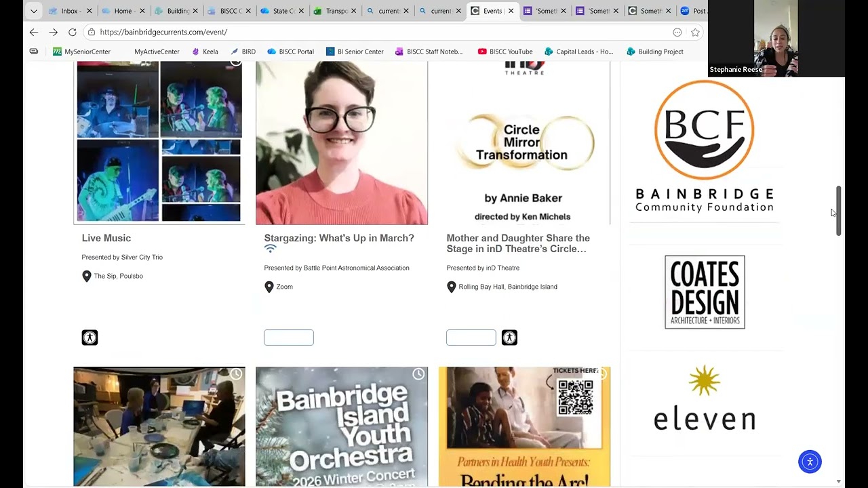Switch to the Inbox tab
This screenshot has width=868, height=488.
pyautogui.click(x=68, y=11)
